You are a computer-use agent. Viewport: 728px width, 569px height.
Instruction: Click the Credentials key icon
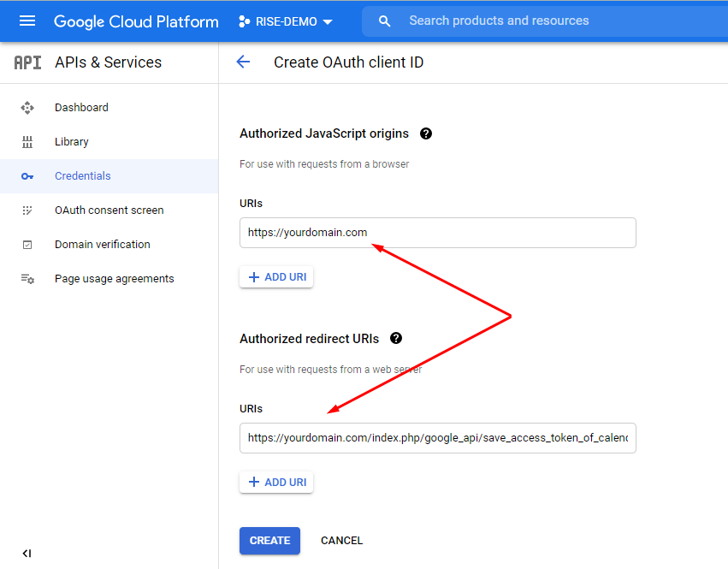pyautogui.click(x=27, y=175)
